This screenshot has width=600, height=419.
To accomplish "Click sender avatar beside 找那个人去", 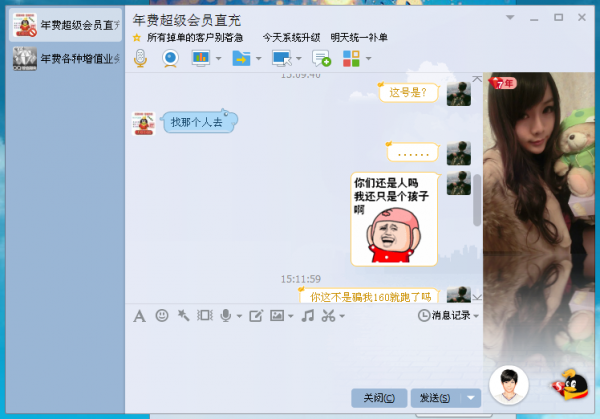I will tap(143, 124).
